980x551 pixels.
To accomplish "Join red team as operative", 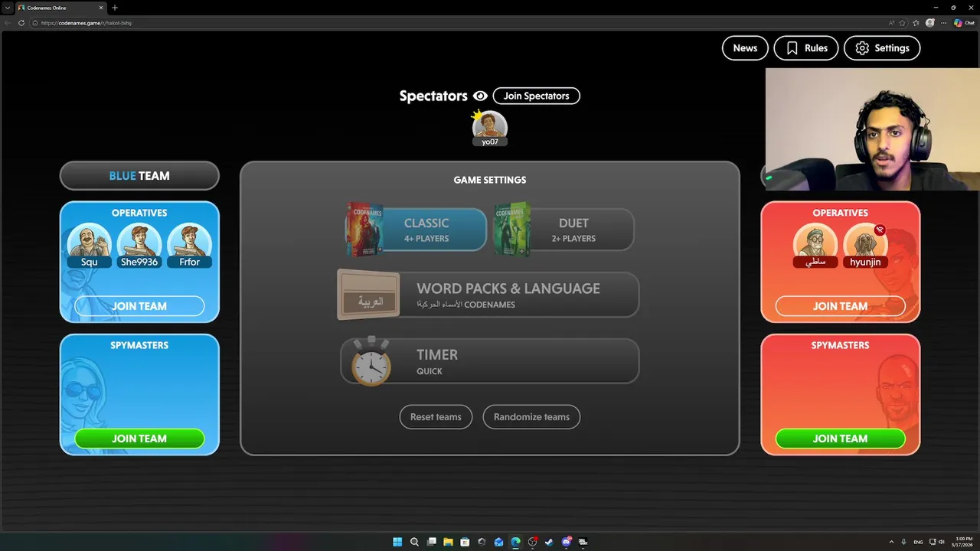I will click(x=840, y=306).
